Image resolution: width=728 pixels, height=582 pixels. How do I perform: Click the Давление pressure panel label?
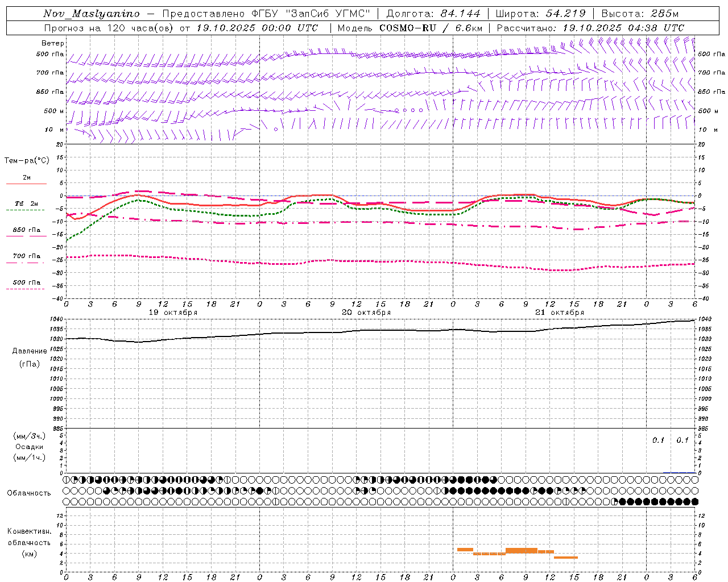tap(30, 351)
